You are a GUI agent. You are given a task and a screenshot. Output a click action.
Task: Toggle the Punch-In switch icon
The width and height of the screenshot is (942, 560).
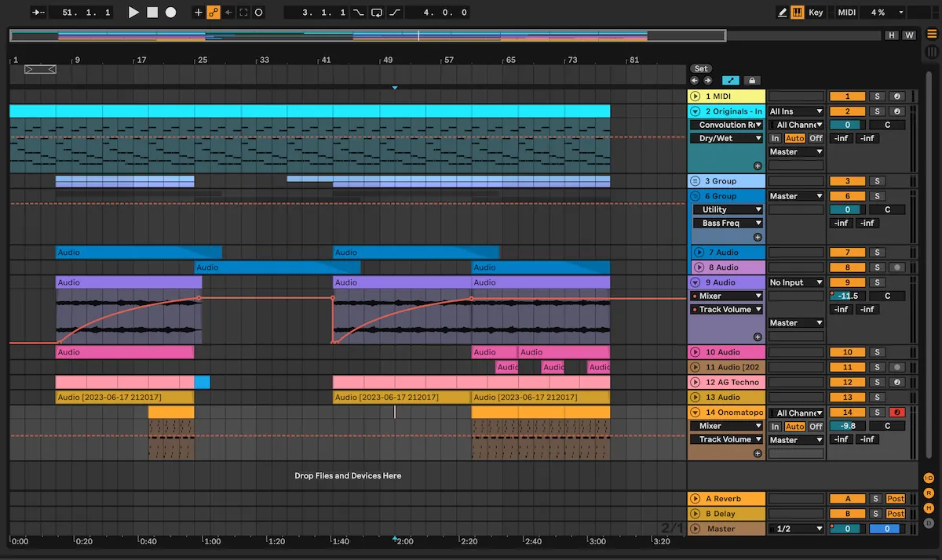(x=358, y=13)
